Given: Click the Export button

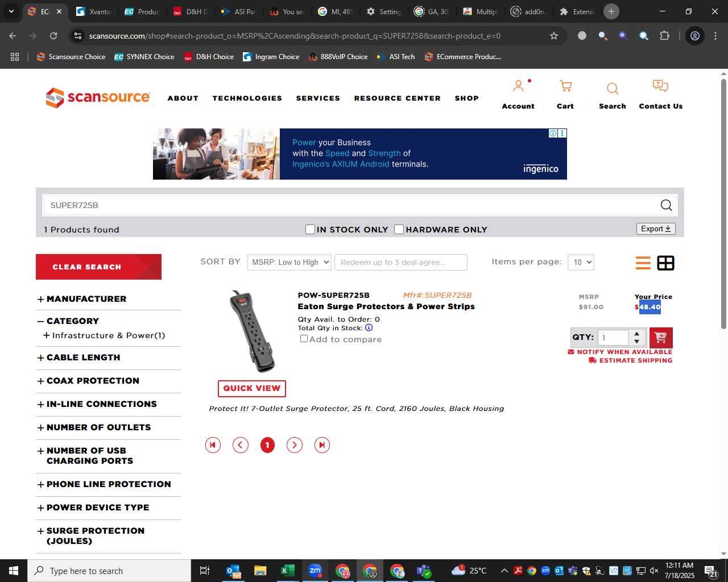Looking at the screenshot, I should click(x=656, y=228).
